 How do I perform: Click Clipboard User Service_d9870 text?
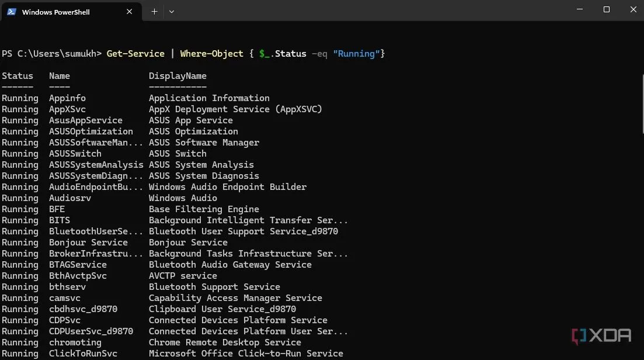222,309
